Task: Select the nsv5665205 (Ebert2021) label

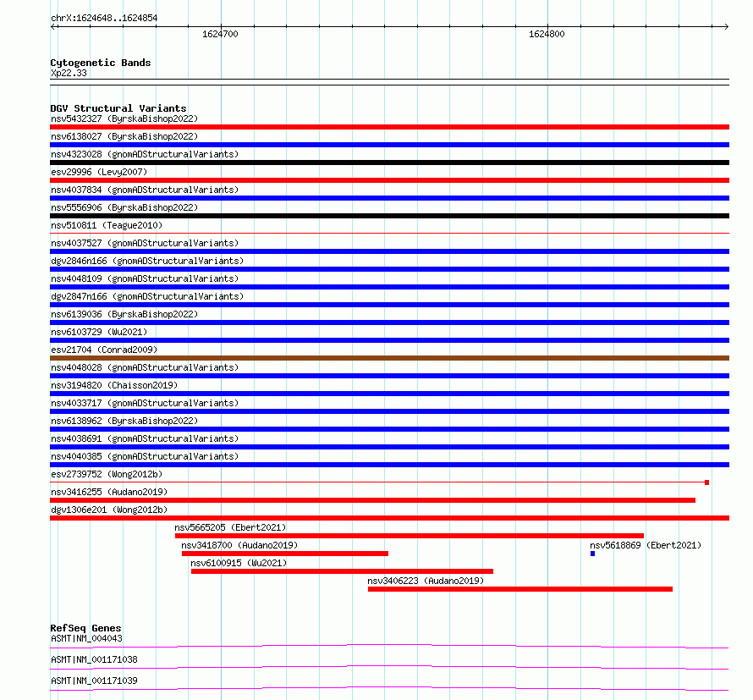Action: click(x=230, y=527)
